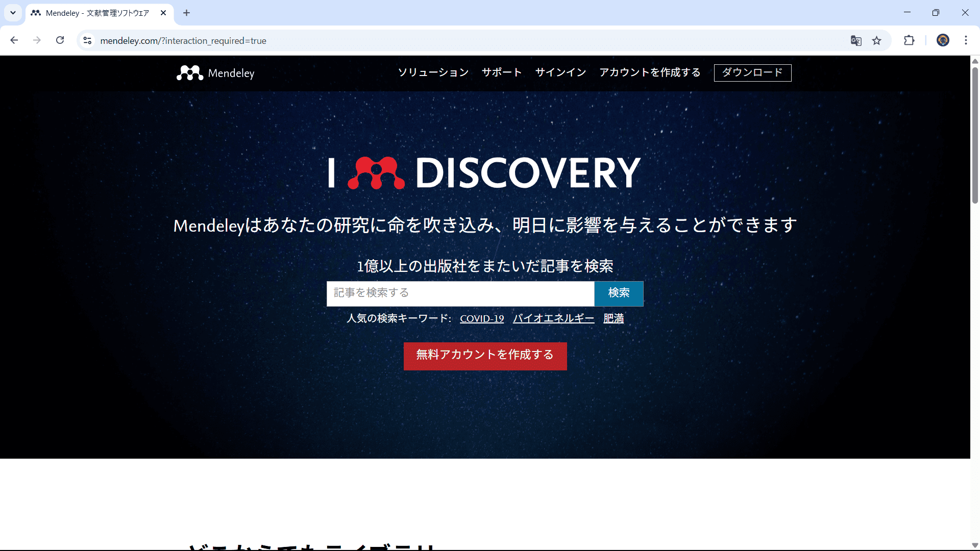Open the Google Translate icon
Viewport: 980px width, 551px height.
[856, 40]
